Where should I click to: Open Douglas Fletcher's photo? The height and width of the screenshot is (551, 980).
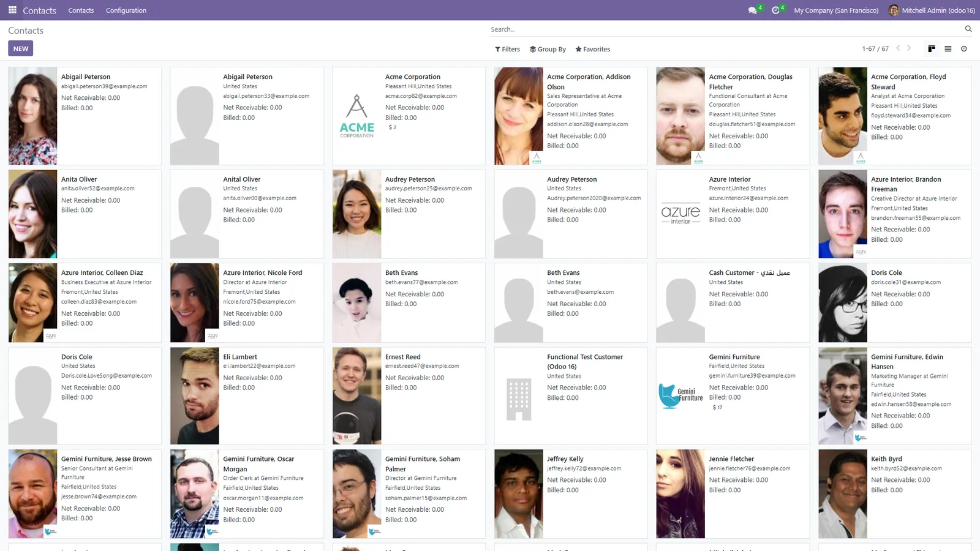coord(680,116)
